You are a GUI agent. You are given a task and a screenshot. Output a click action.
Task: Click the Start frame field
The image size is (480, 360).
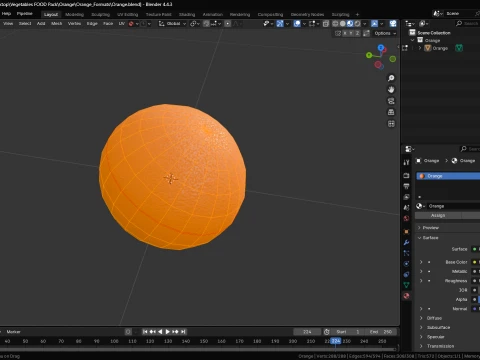pos(347,332)
